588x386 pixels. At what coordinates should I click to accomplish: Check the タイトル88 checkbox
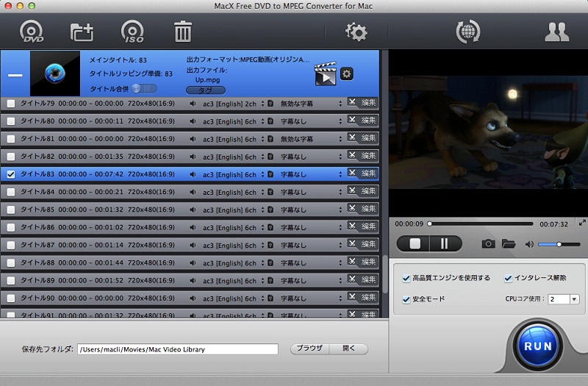[11, 263]
